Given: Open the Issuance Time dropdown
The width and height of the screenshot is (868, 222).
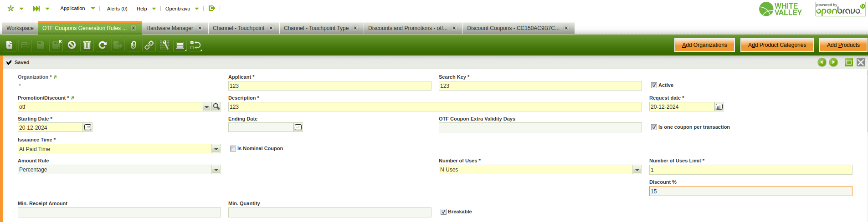Looking at the screenshot, I should 216,149.
